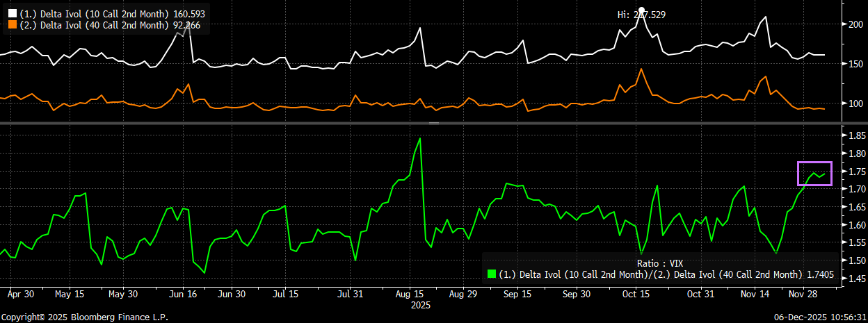Click the 150 value on upper y-axis
868x323 pixels.
click(x=855, y=64)
